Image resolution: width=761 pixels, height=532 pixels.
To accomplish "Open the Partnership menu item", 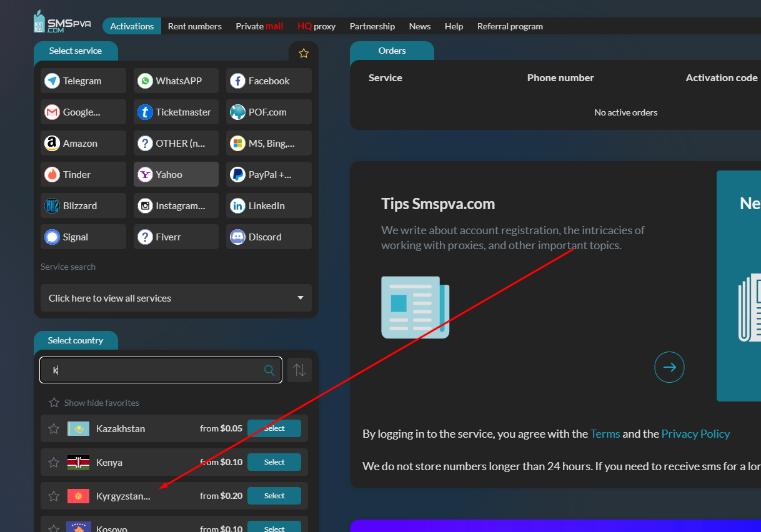I will tap(372, 26).
